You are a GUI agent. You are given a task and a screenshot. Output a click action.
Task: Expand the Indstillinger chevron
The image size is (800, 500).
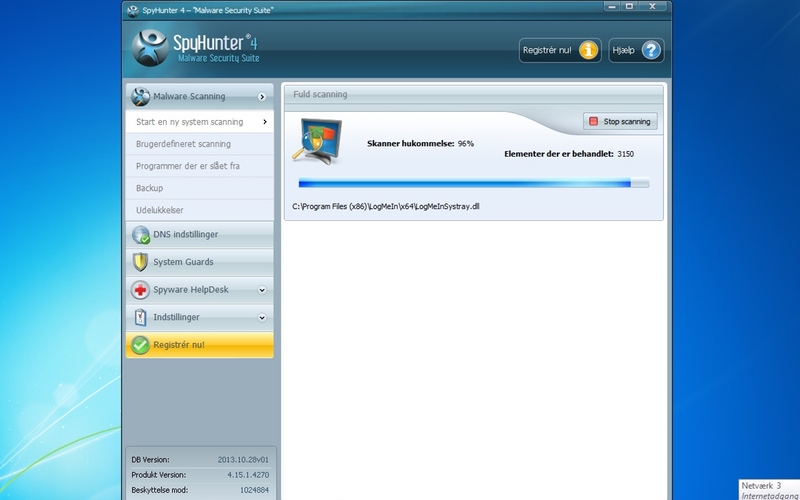(262, 317)
